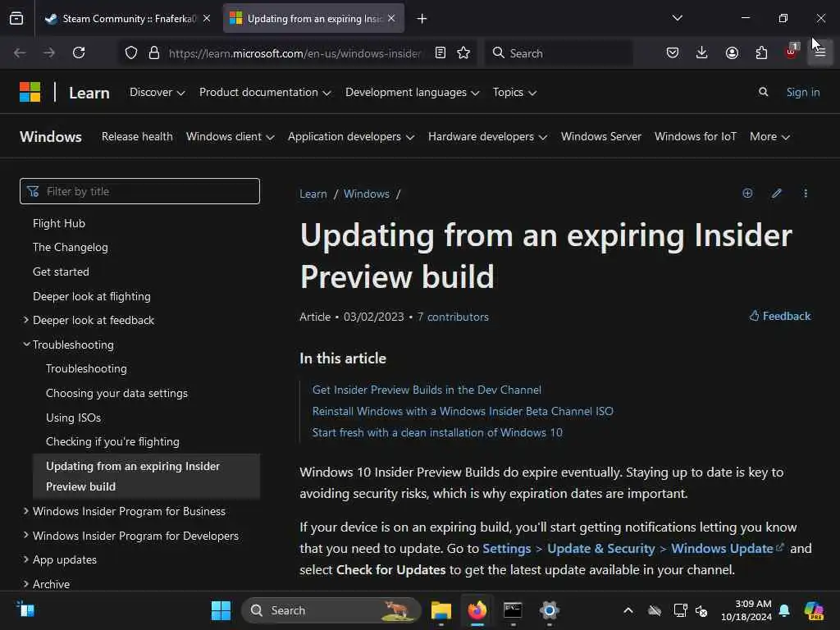Screen dimensions: 840x630
Task: Open the Firefox tab overview icon
Action: pyautogui.click(x=16, y=18)
